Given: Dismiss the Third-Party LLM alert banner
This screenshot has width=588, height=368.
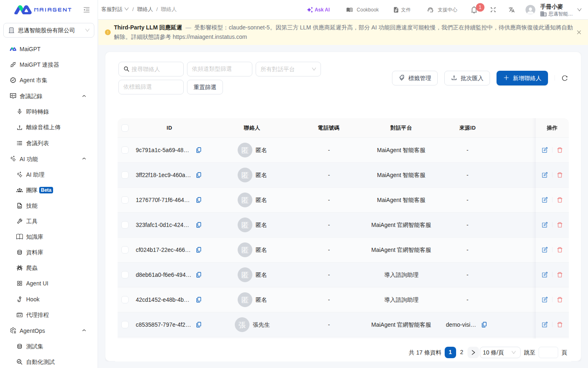Looking at the screenshot, I should coord(579,32).
